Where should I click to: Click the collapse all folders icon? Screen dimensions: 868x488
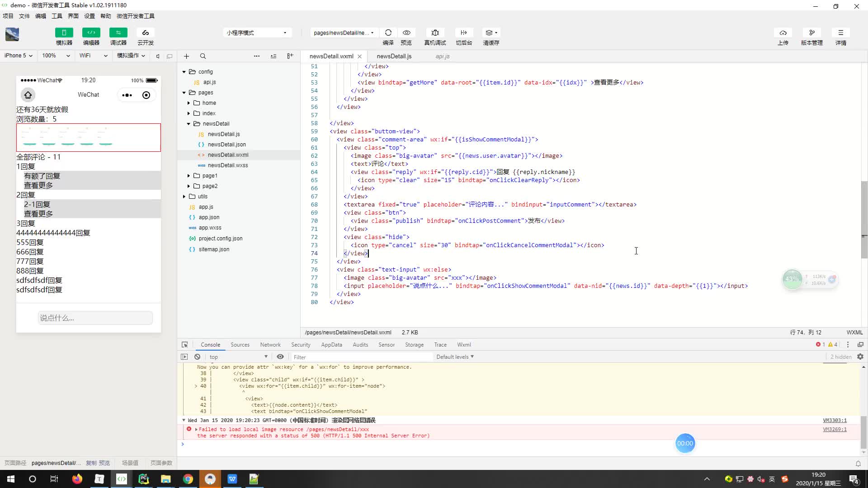(x=274, y=56)
